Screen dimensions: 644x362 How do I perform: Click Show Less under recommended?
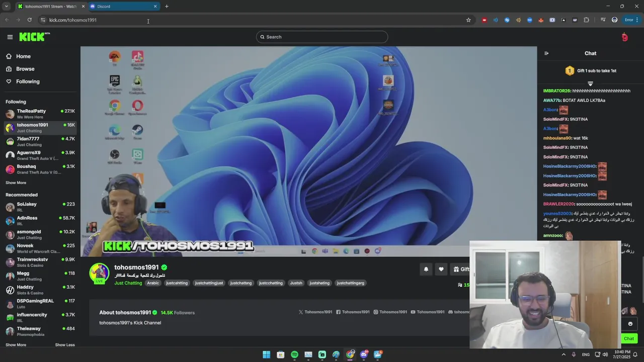click(65, 345)
